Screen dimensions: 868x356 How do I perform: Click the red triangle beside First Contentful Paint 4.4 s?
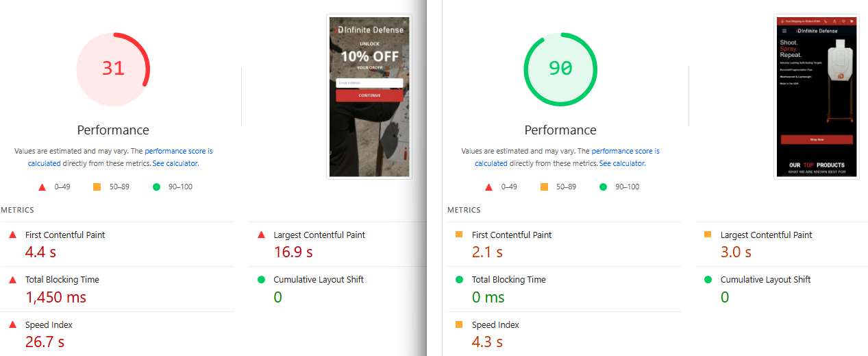pos(12,235)
